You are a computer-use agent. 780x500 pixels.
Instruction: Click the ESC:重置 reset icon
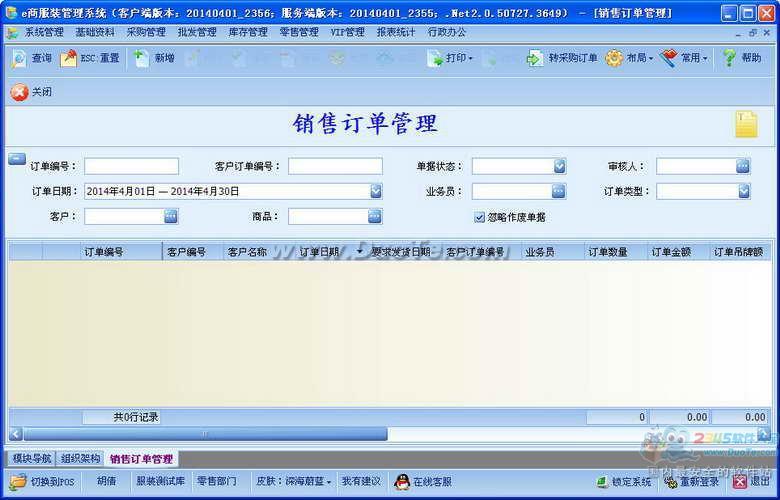[x=68, y=58]
